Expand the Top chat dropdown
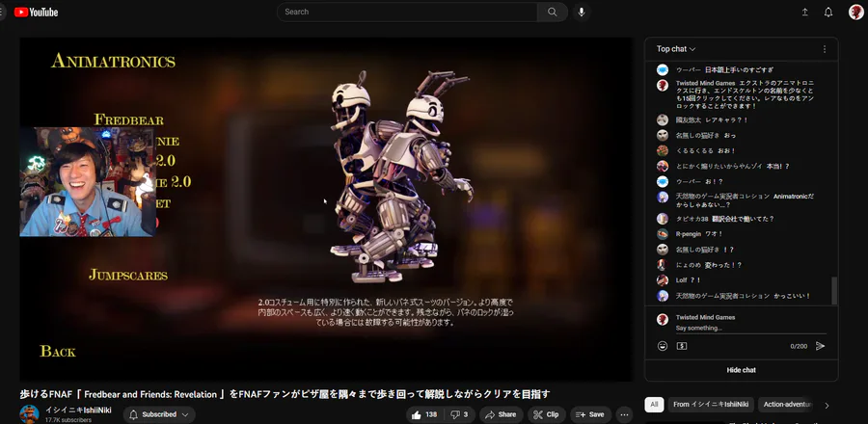The image size is (868, 424). [x=676, y=49]
